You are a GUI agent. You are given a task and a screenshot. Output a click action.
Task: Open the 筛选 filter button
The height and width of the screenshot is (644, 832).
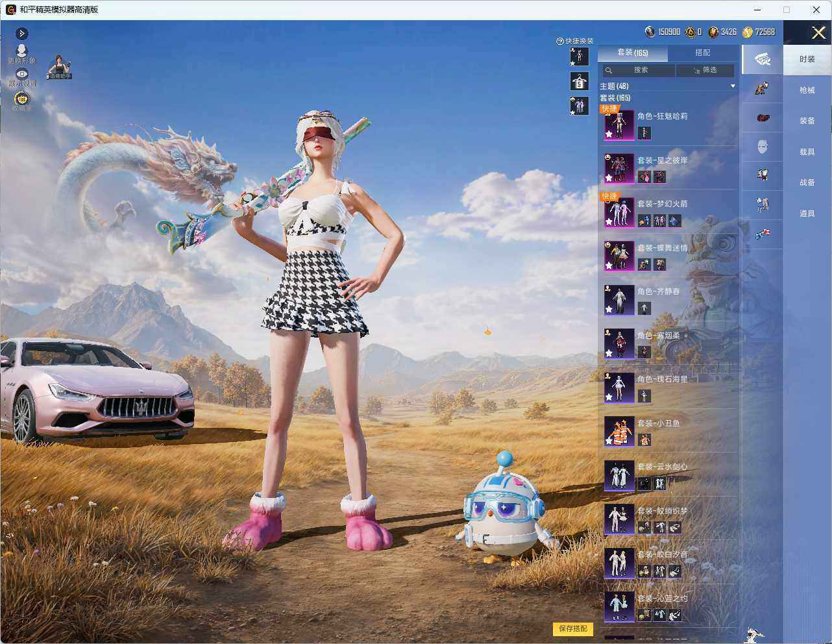point(705,70)
